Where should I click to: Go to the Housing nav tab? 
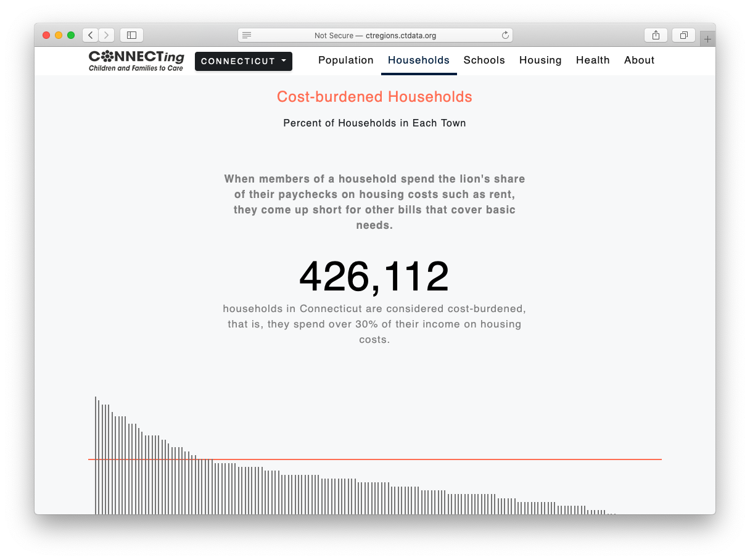point(540,60)
